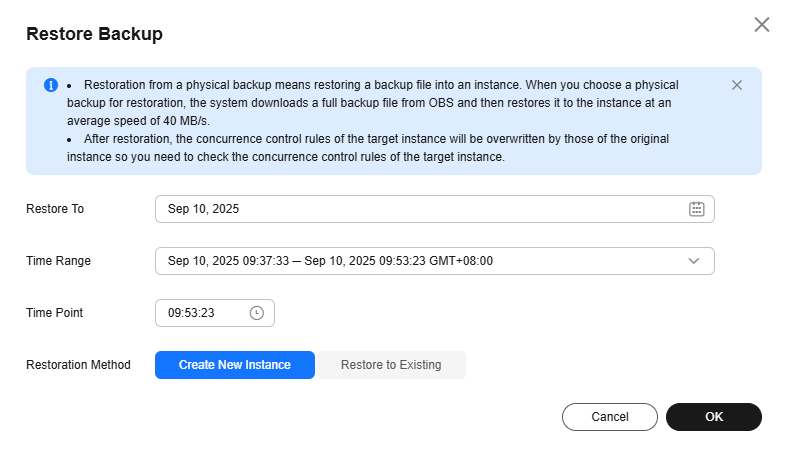Expand the Time Range dropdown arrow
The image size is (787, 457).
[694, 261]
